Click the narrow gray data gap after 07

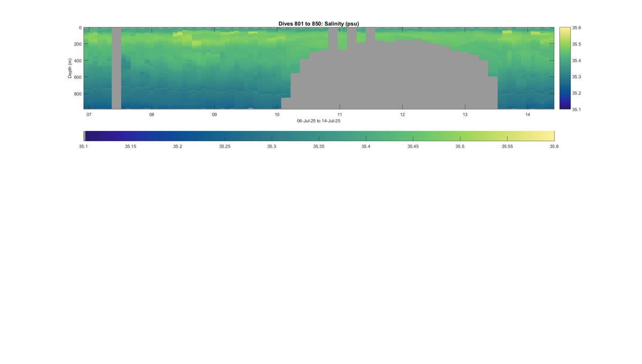point(116,68)
